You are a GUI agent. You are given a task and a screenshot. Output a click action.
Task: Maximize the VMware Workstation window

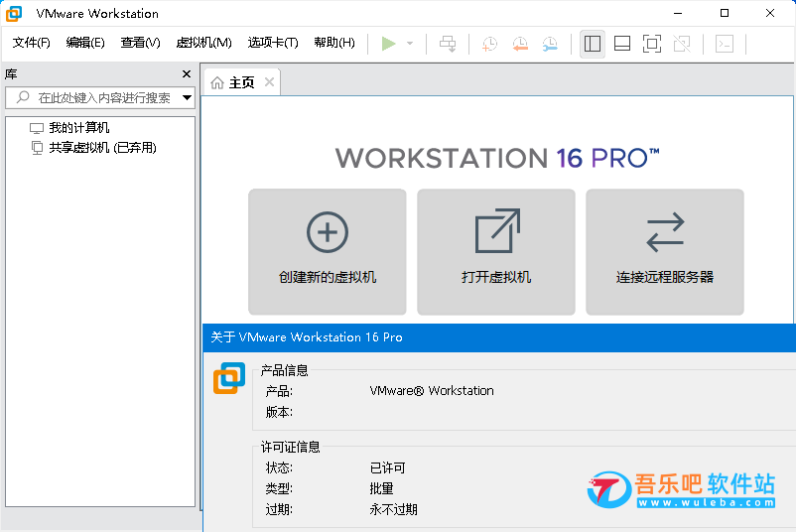click(725, 13)
